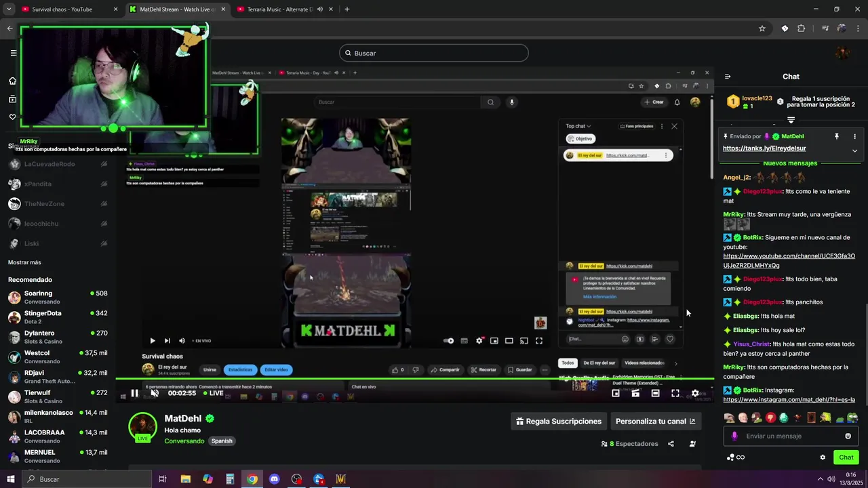Viewport: 868px width, 488px height.
Task: Bookmark page with star icon
Action: click(x=762, y=28)
